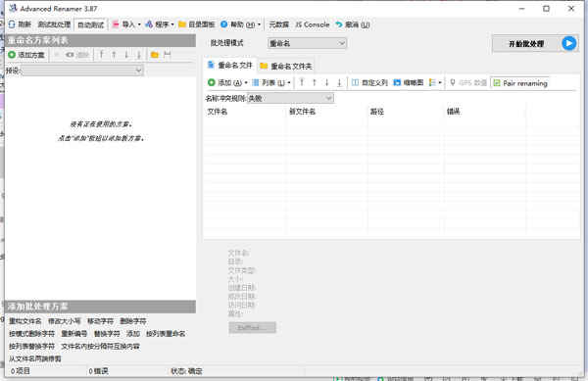Screen dimensions: 588x381
Task: Click move-to-bottom arrow in file list toolbar
Action: coord(339,83)
